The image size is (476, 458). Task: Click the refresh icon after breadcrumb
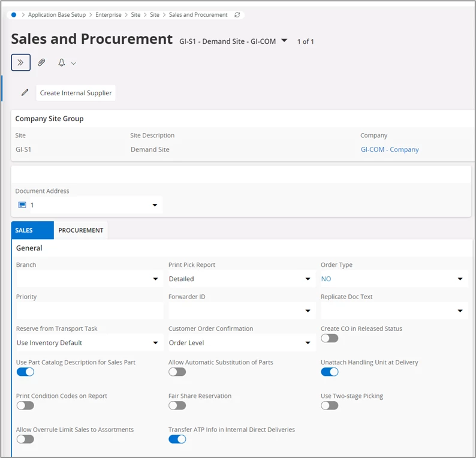click(237, 14)
